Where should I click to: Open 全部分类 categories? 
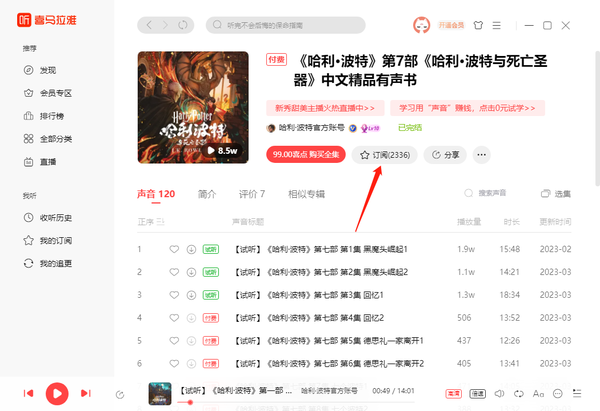[47, 139]
